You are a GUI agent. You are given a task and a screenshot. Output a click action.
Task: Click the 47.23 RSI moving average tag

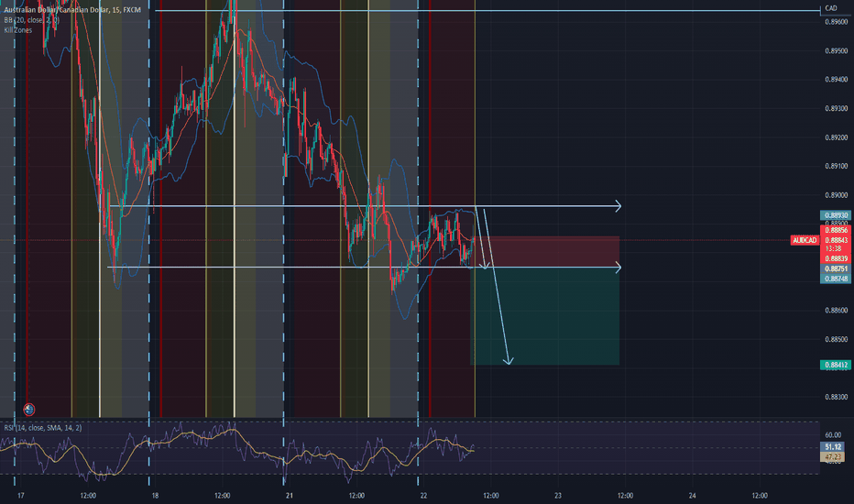pos(833,456)
